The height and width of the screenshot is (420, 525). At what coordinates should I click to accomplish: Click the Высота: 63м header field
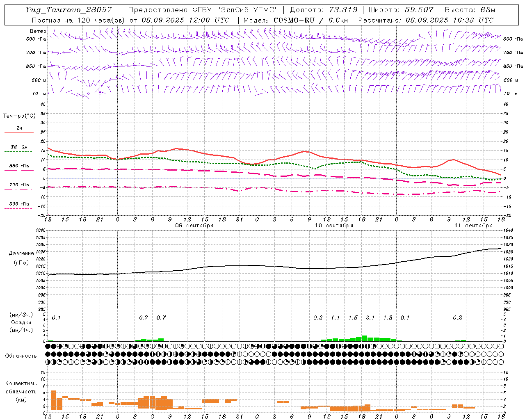(x=470, y=10)
